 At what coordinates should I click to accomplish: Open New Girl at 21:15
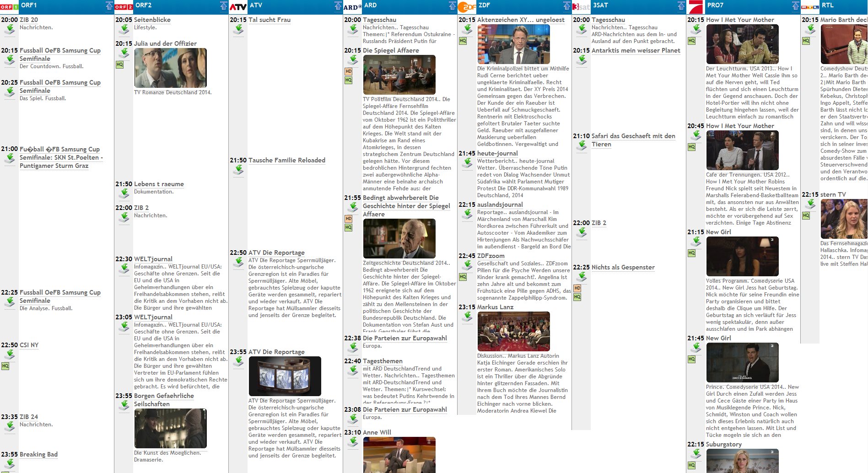tap(718, 232)
